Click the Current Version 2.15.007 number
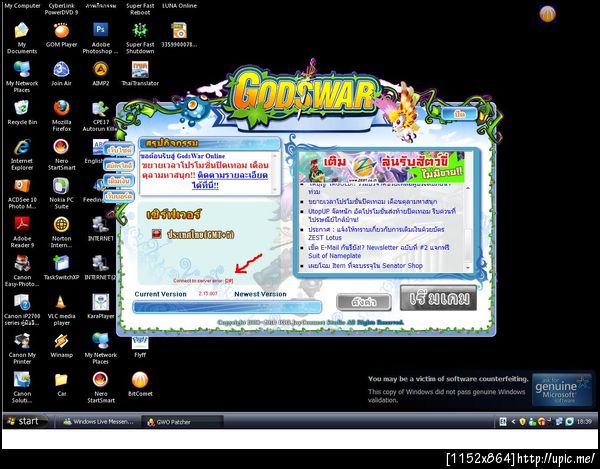The width and height of the screenshot is (600, 469). [x=208, y=293]
